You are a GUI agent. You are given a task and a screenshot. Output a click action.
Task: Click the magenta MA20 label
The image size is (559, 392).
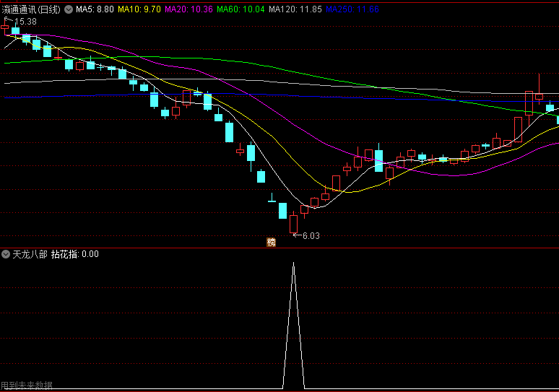click(x=188, y=9)
